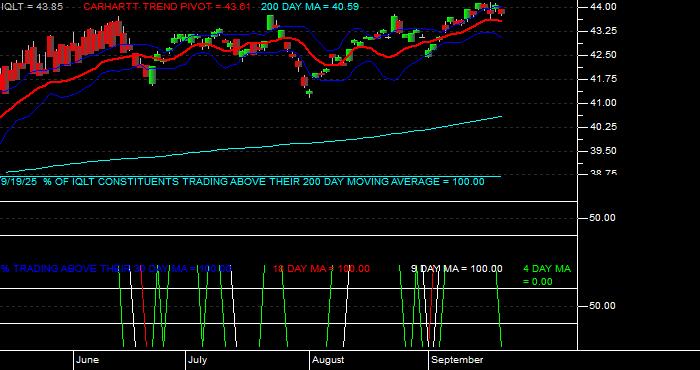This screenshot has width=700, height=370.
Task: Click the end of the cyan 200 day MA line
Action: 501,116
